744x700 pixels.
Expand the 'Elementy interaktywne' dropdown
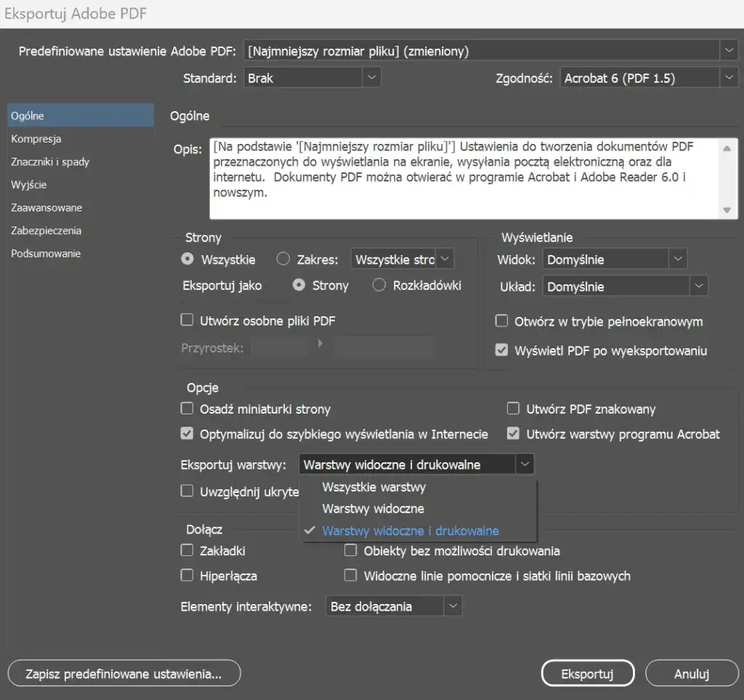point(393,606)
